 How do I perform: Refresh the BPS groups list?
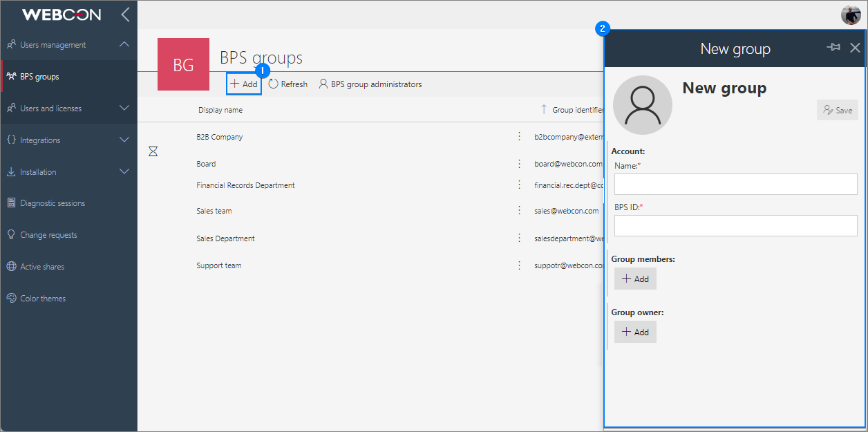[287, 84]
